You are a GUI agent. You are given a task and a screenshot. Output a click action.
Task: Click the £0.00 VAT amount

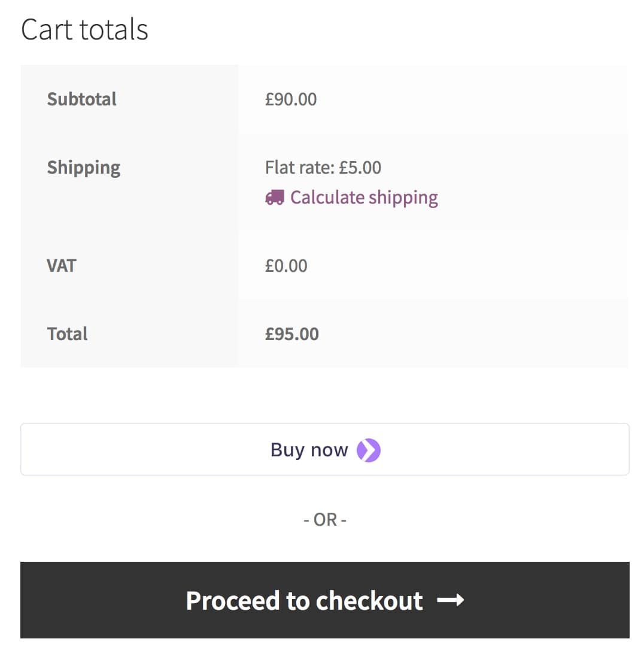coord(286,265)
